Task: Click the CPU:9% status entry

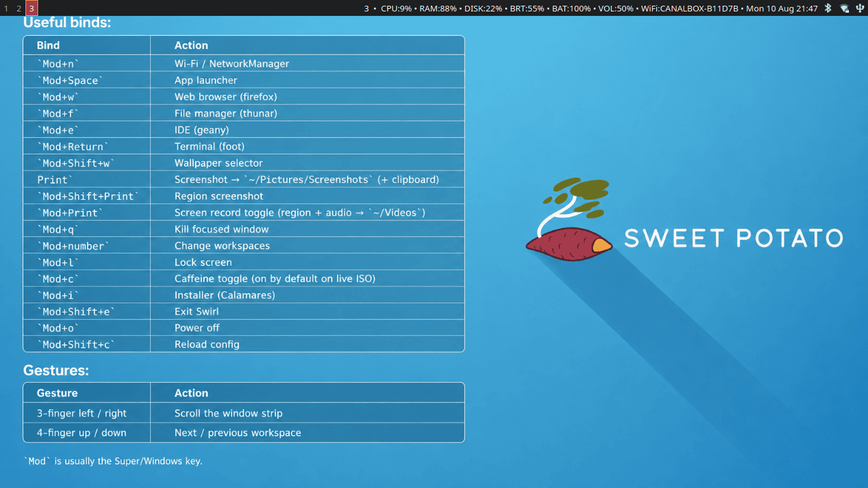Action: (397, 8)
